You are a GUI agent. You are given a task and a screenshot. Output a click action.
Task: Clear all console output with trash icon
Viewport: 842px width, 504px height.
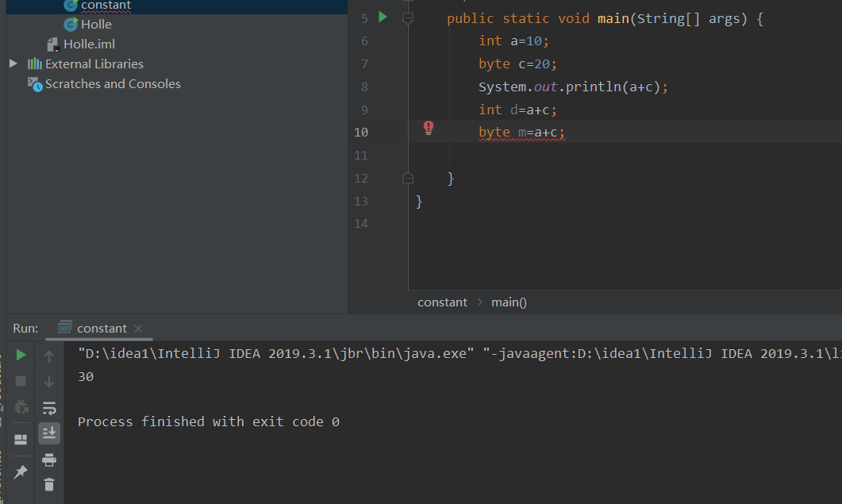point(49,485)
